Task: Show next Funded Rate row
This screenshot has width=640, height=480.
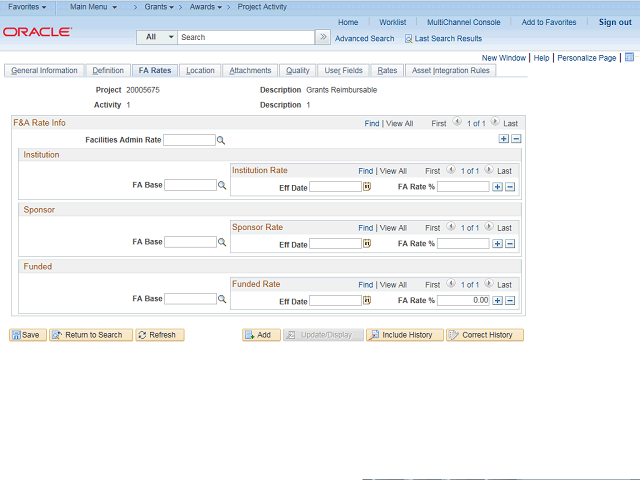Action: [x=489, y=283]
